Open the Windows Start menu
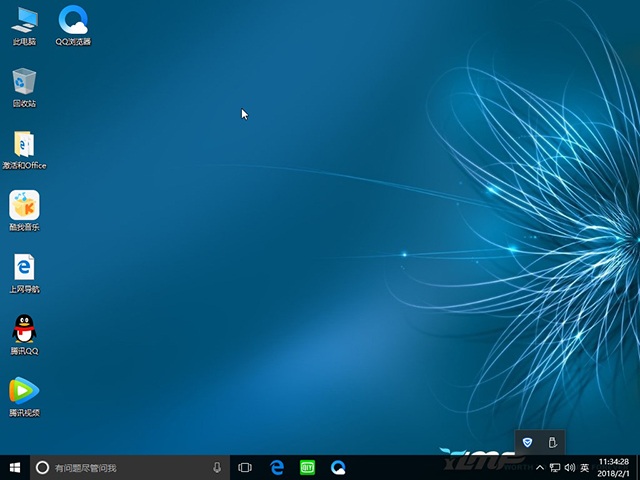 (15, 467)
